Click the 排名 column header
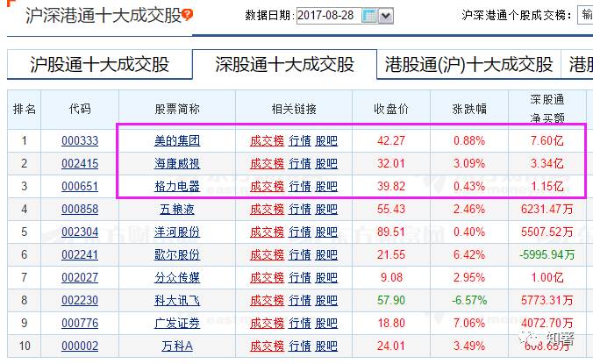Image resolution: width=593 pixels, height=364 pixels. coord(25,110)
